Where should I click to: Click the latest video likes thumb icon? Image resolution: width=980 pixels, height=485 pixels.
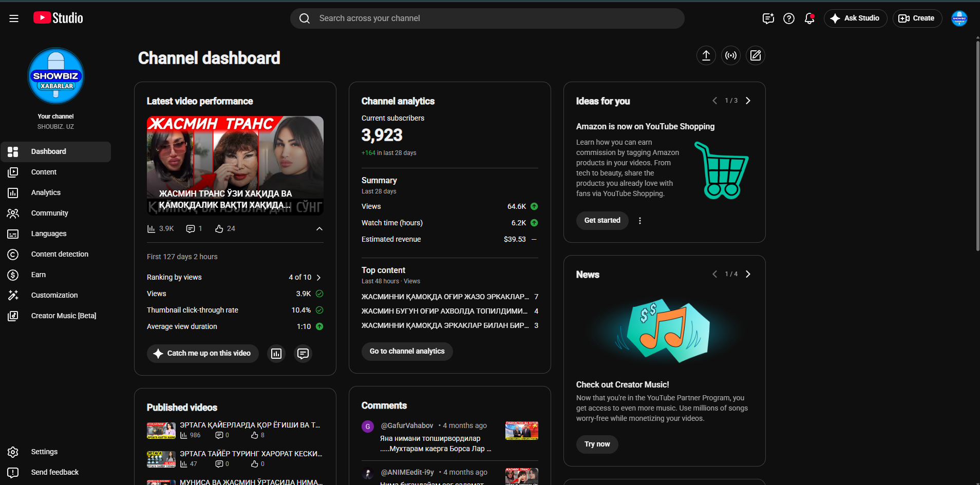(x=219, y=229)
